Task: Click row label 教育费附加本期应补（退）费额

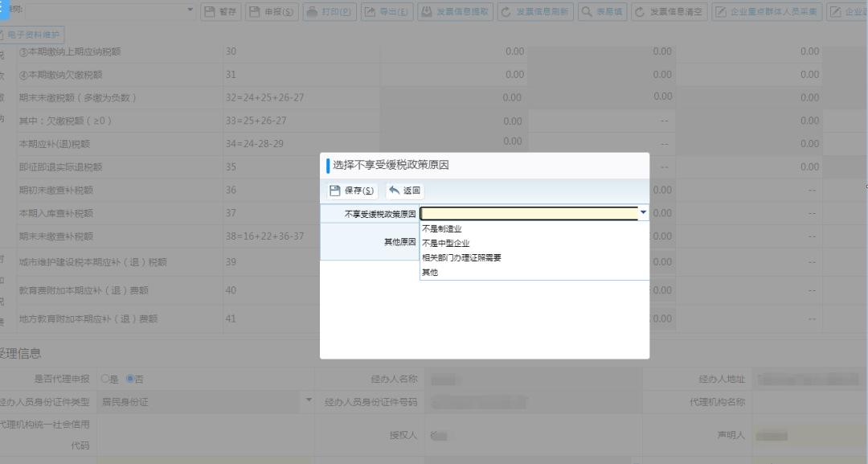Action: pyautogui.click(x=84, y=290)
